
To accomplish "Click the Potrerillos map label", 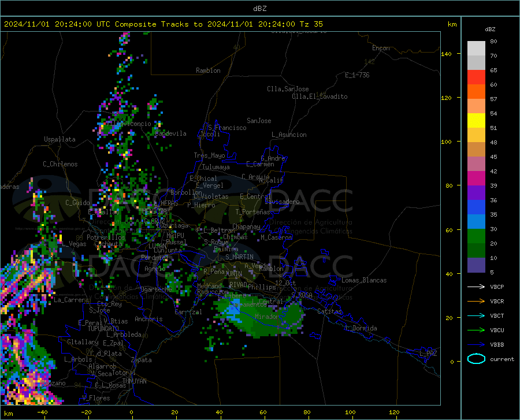I will click(x=106, y=237).
